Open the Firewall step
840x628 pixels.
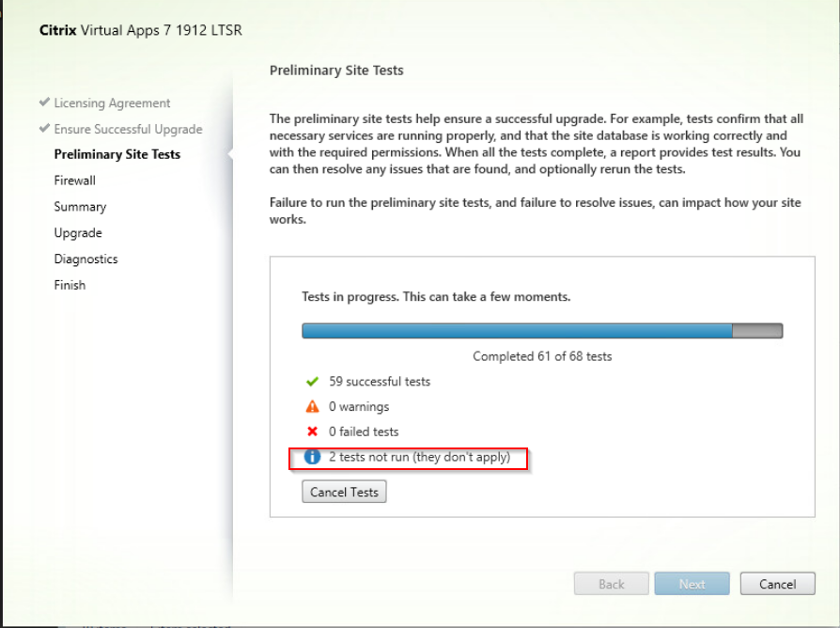pos(75,181)
